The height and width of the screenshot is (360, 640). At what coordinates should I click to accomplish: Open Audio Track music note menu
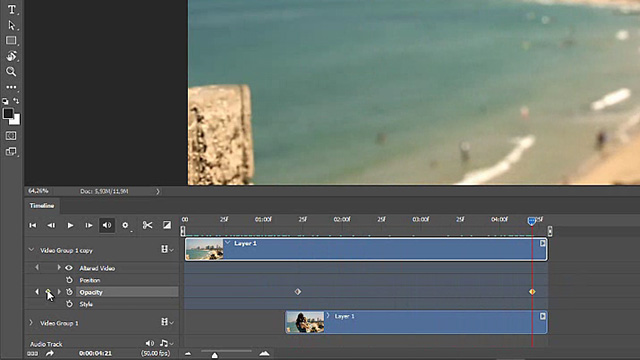[x=166, y=343]
